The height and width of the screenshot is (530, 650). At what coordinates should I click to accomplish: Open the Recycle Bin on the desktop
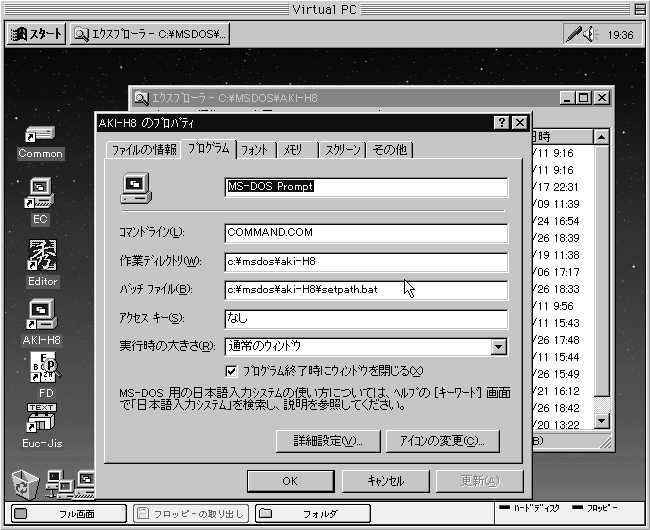(25, 484)
